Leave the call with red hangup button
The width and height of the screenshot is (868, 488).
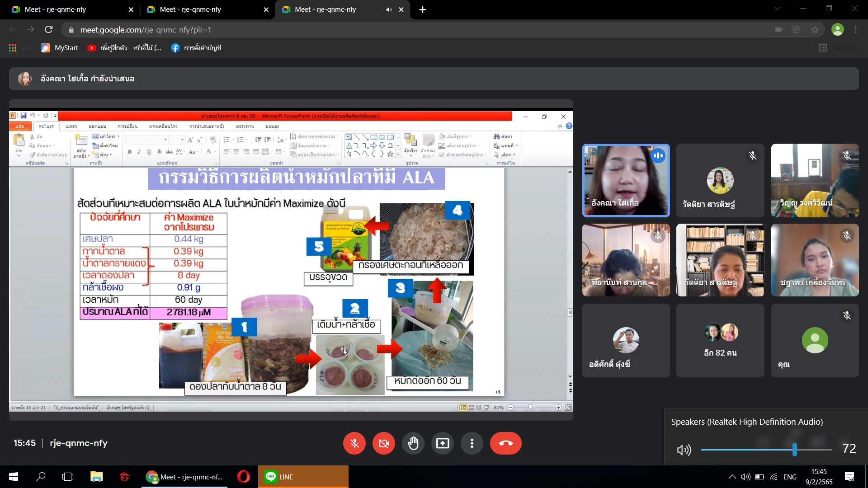coord(505,443)
